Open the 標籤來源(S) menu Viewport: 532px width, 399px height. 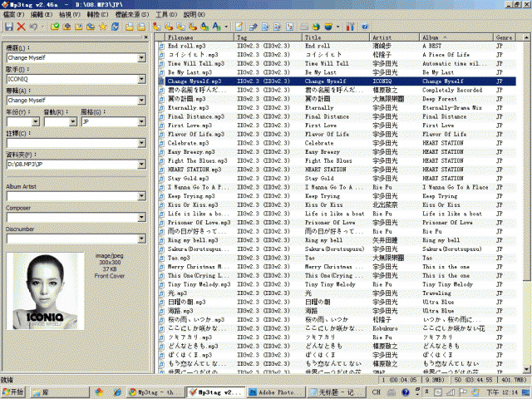132,15
